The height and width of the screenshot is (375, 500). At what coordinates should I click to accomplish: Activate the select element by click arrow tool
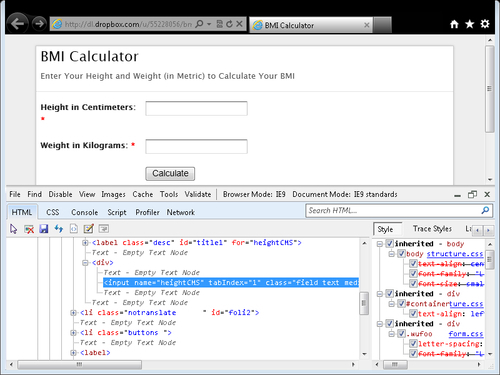(14, 229)
